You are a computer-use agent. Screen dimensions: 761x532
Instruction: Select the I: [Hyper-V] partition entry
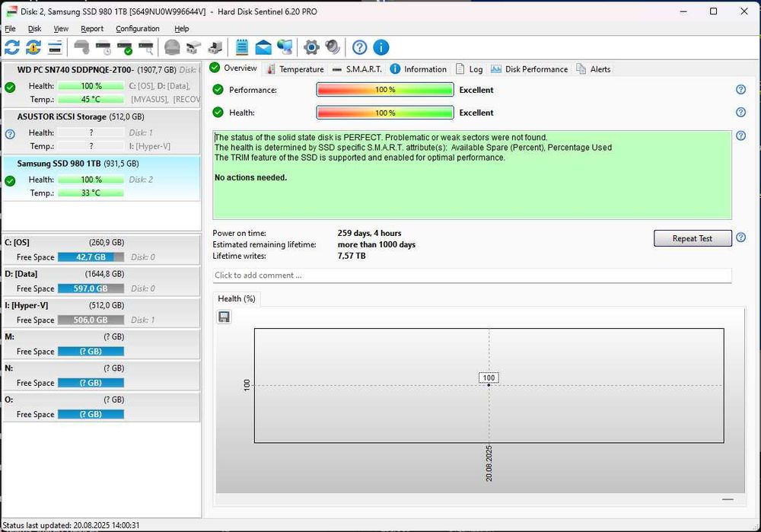pyautogui.click(x=101, y=313)
